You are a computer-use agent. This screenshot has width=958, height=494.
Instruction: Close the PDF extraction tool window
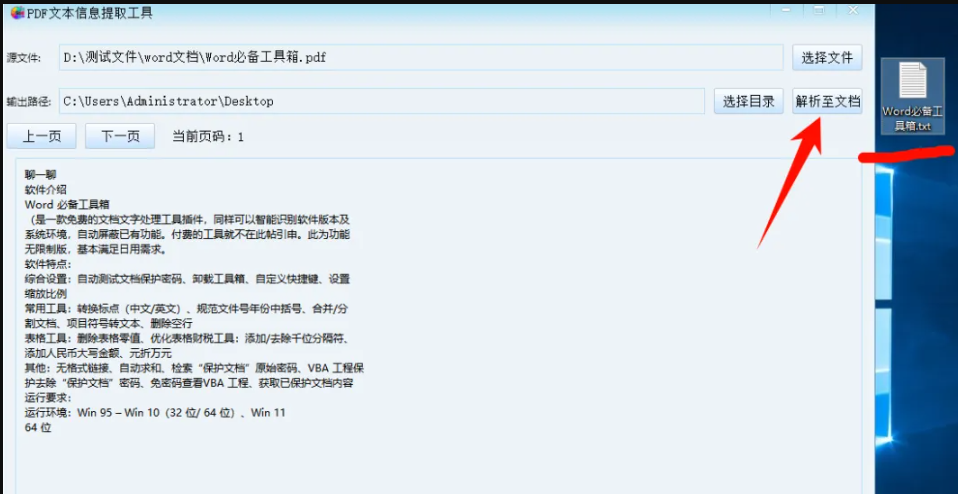[x=854, y=10]
